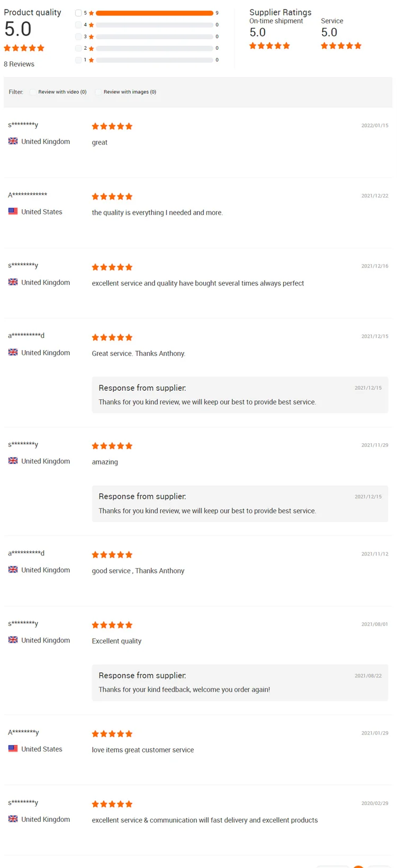Check the 5-star rating filter checkbox
Viewport: 397px width, 868px height.
(78, 13)
